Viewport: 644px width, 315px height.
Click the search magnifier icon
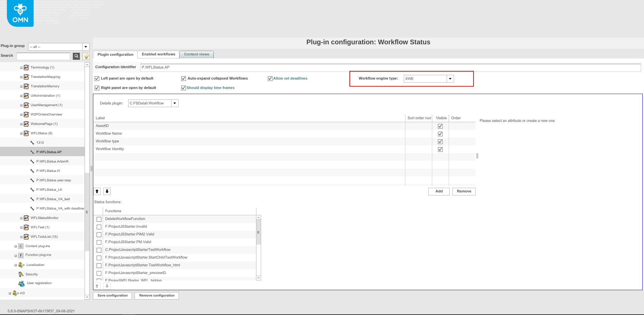coord(77,56)
